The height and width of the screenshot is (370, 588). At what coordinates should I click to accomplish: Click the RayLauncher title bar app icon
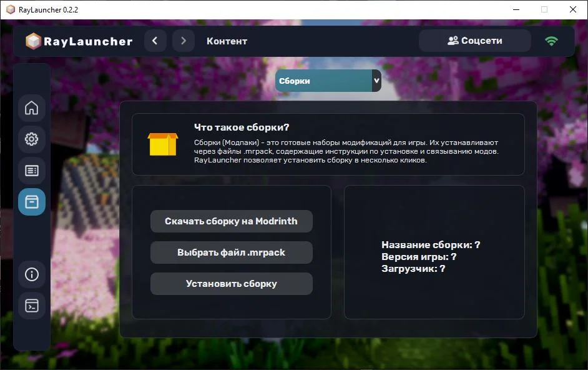point(11,9)
